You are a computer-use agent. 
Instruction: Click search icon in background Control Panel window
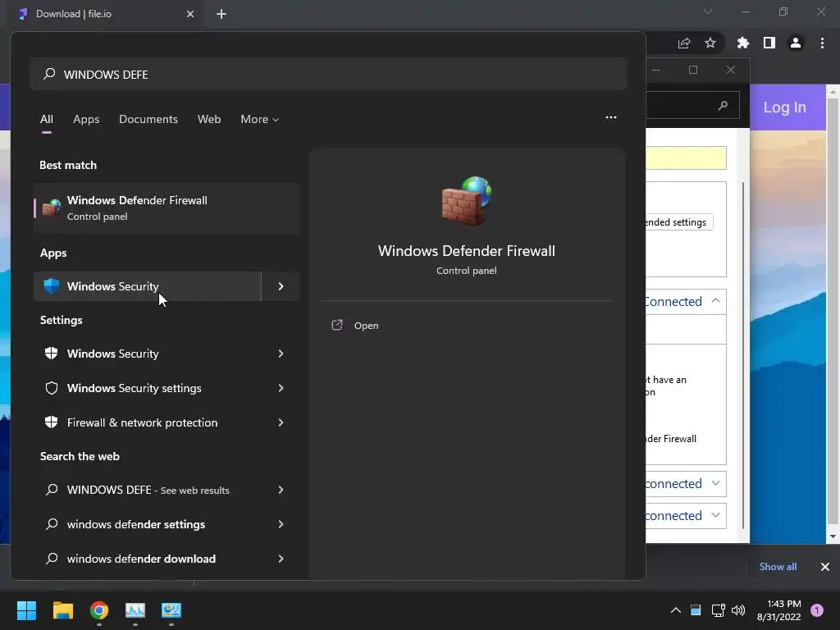pyautogui.click(x=723, y=106)
